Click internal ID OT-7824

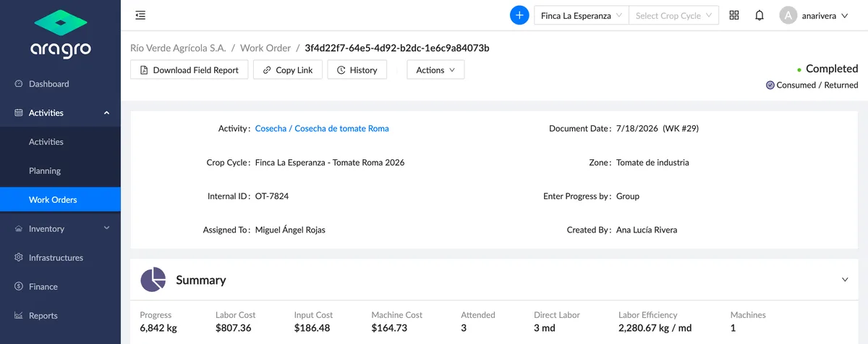tap(272, 196)
